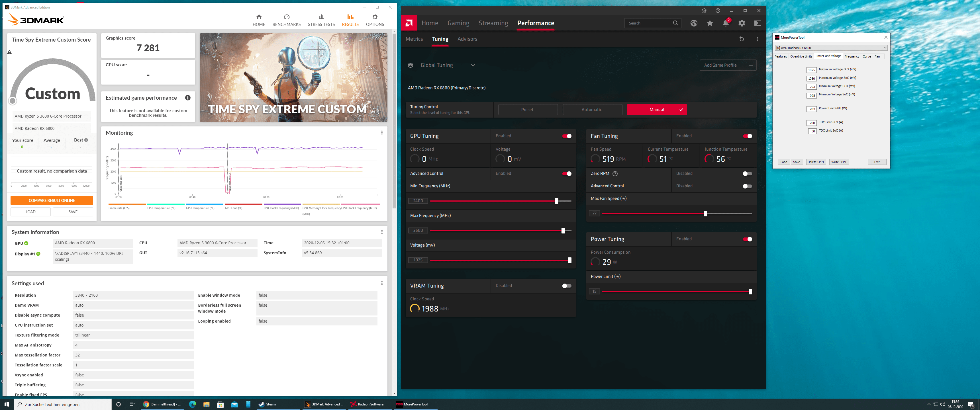Open Microsoft Edge from taskbar

click(192, 404)
